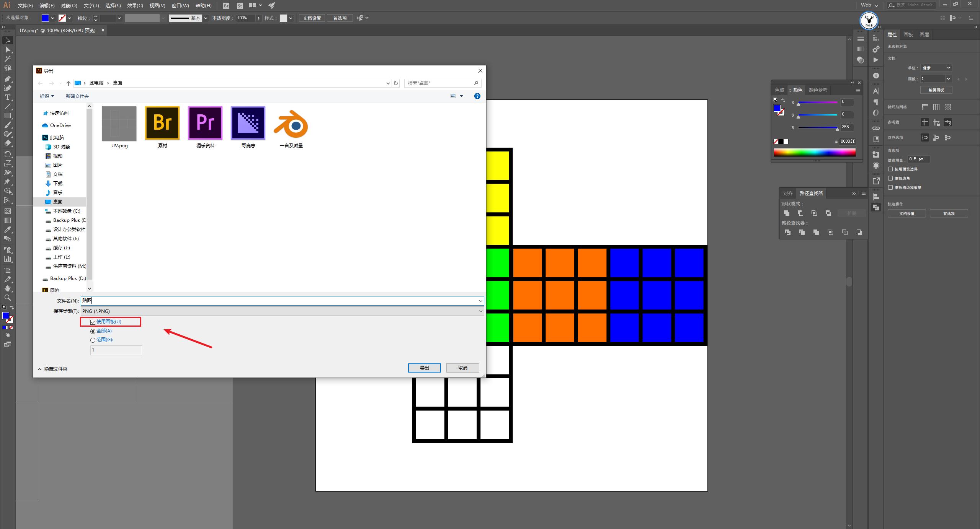This screenshot has width=980, height=529.
Task: Click the Unite shape mode icon
Action: coord(787,213)
